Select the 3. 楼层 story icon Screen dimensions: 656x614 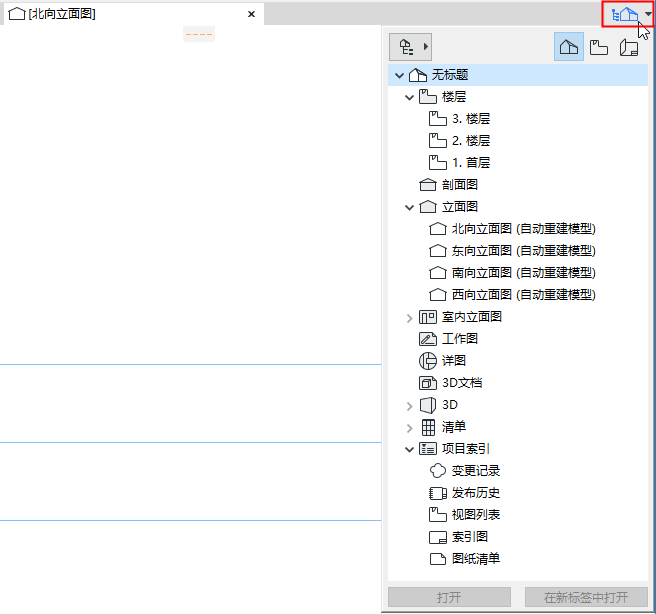pos(438,119)
